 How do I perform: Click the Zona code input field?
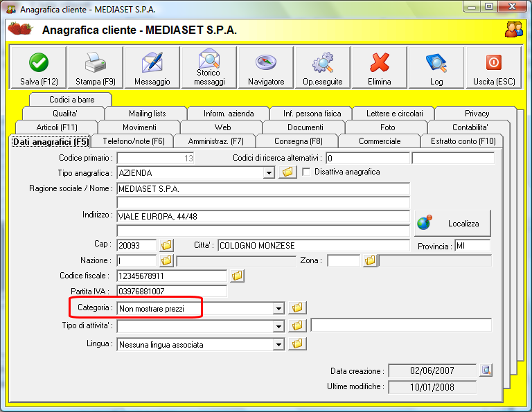[x=344, y=260]
